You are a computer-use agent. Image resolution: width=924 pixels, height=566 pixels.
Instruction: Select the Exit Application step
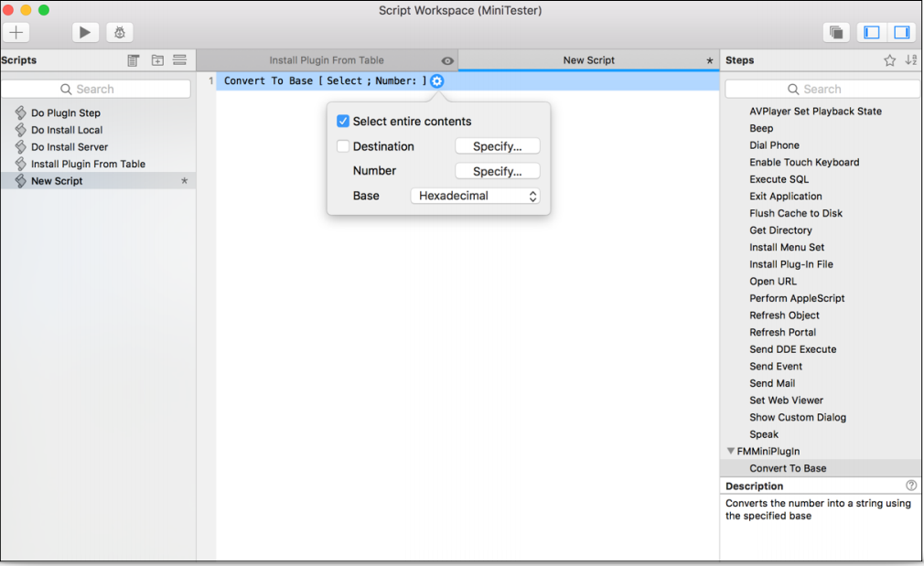click(786, 196)
